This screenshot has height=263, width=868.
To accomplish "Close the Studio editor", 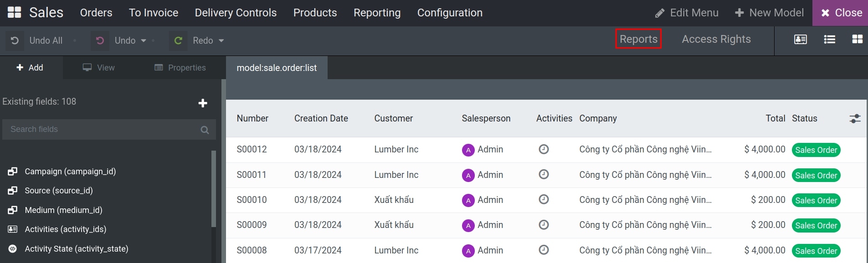I will 840,13.
